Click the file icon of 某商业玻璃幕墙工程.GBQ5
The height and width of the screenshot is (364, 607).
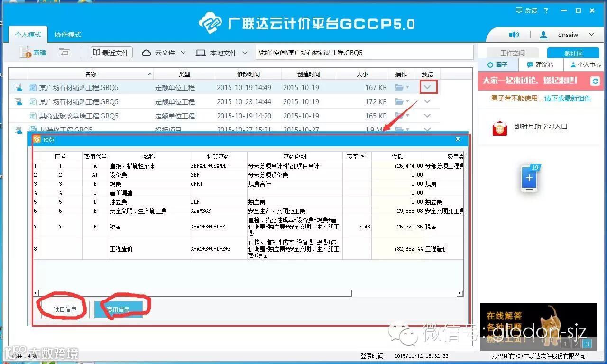(x=33, y=116)
